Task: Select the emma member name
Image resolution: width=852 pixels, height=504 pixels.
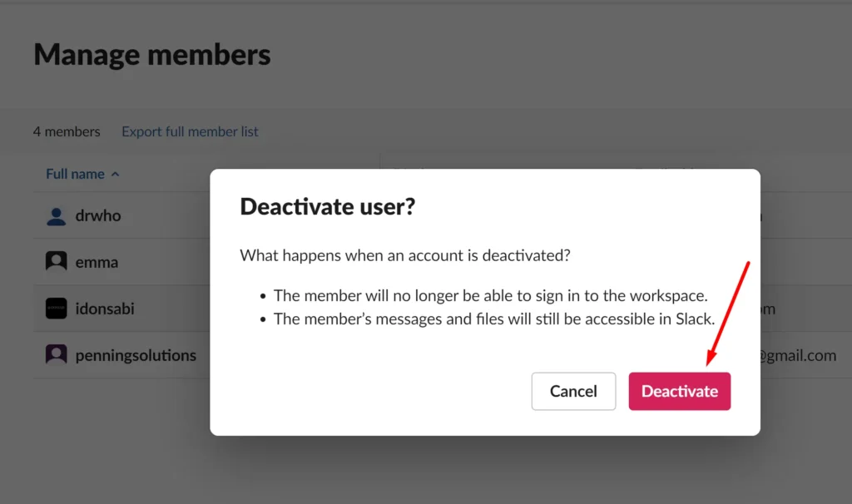Action: coord(97,262)
